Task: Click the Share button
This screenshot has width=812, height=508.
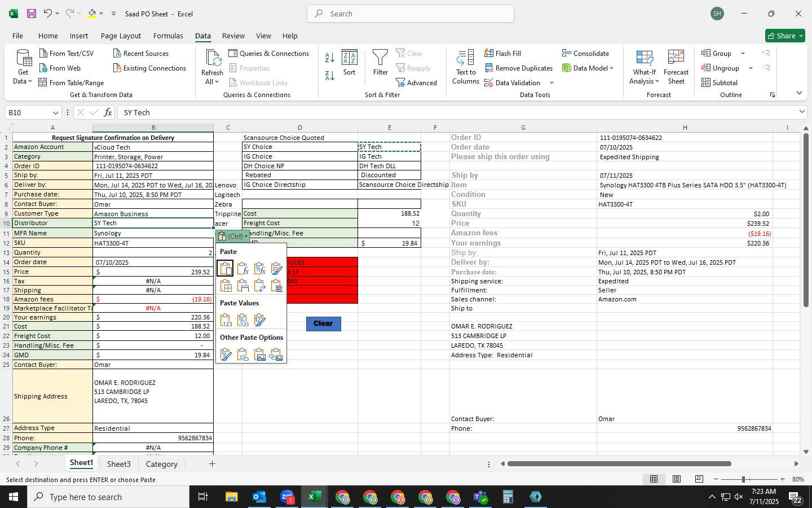Action: 785,36
